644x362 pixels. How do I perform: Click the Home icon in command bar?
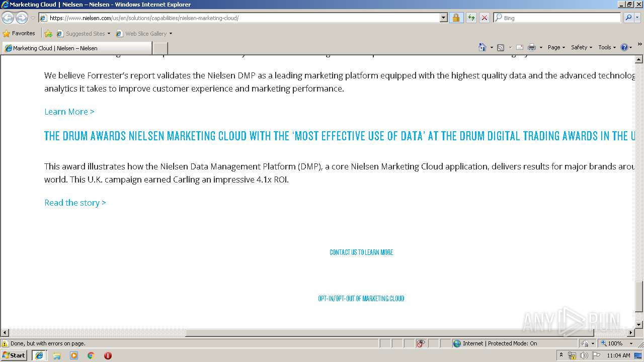coord(482,47)
